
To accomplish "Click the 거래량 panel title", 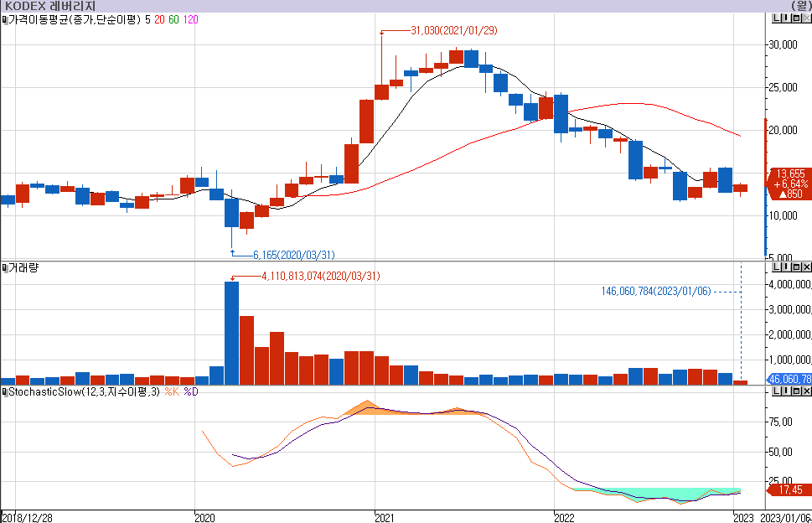I will point(23,267).
